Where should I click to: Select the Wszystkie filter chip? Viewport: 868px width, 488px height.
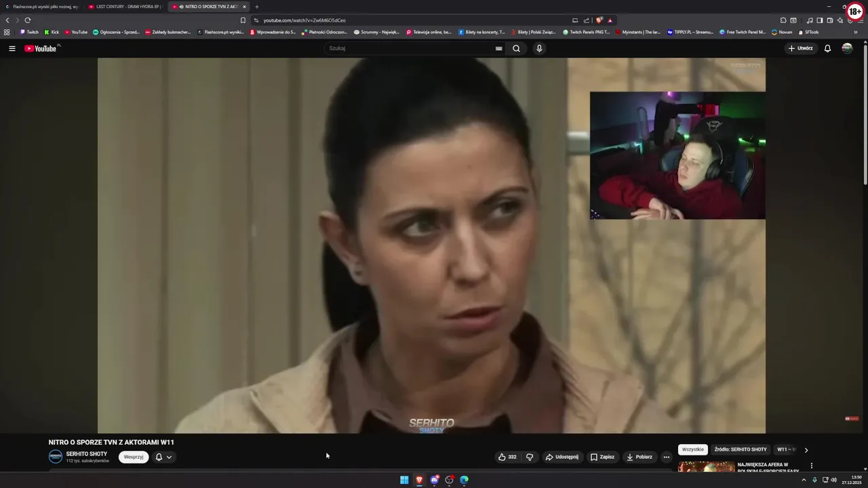(x=693, y=449)
